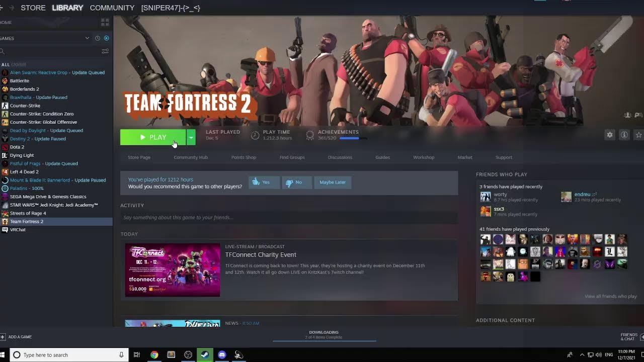Viewport: 644px width, 362px height.
Task: Open the Support tab
Action: (x=504, y=157)
